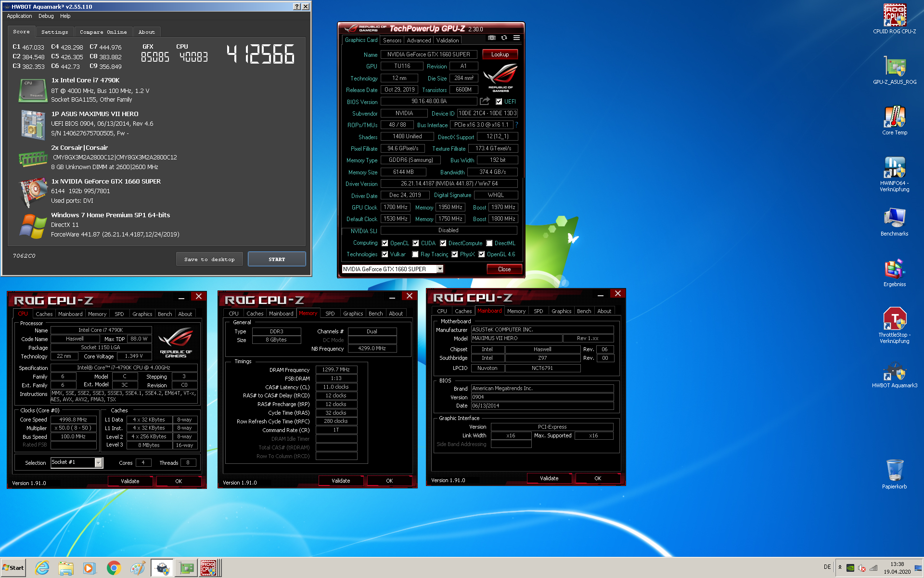Viewport: 924px width, 578px height.
Task: Open the Application menu in Aquamark
Action: (19, 16)
